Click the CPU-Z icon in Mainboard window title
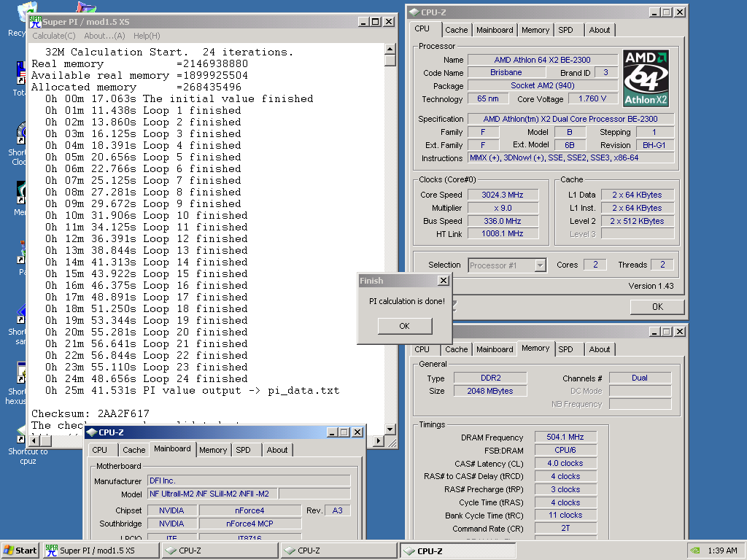Screen dimensions: 747x560 click(x=92, y=432)
